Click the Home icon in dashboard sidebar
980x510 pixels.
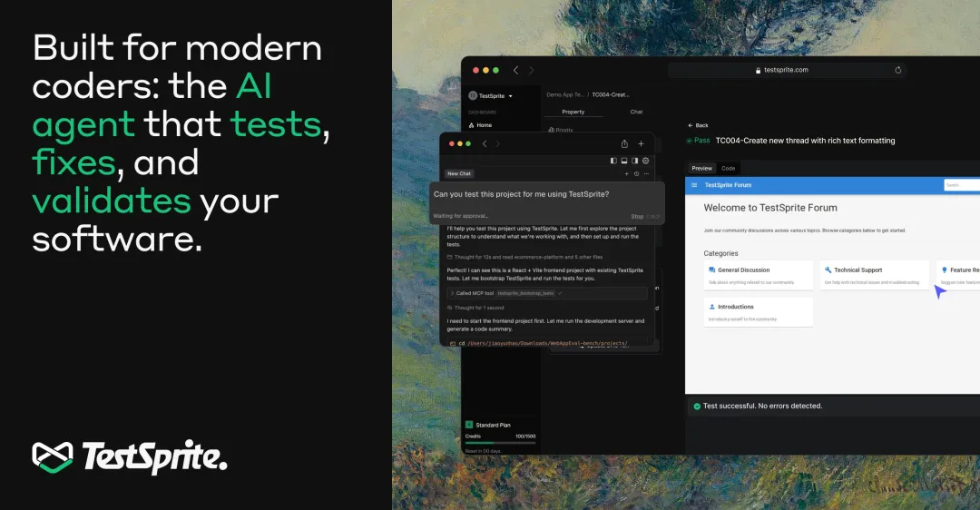(471, 125)
